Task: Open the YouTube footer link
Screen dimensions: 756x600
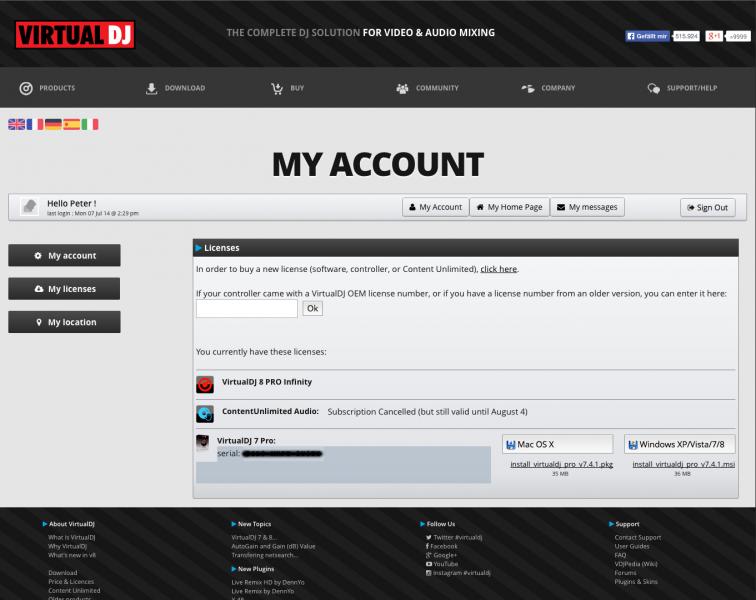Action: click(x=442, y=564)
